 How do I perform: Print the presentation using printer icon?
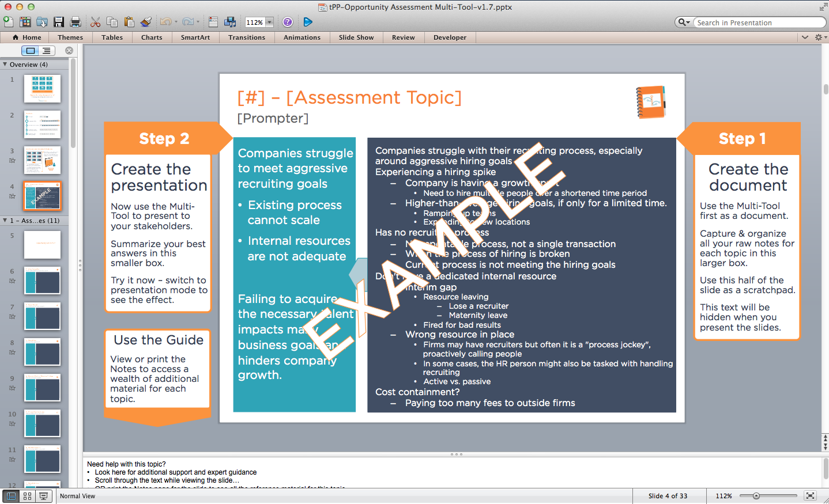(76, 22)
